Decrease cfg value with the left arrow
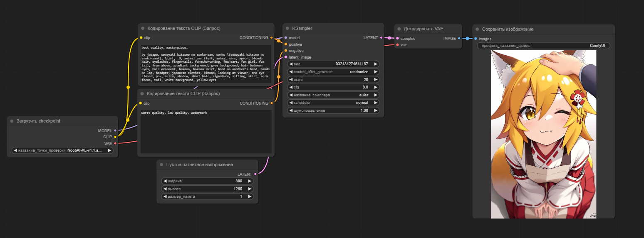The height and width of the screenshot is (238, 644). coord(291,87)
